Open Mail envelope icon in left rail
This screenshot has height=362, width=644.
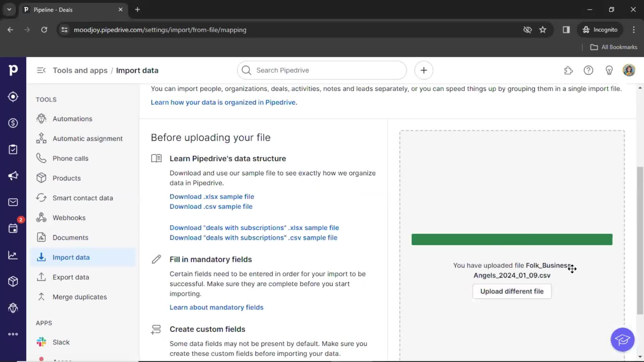[x=13, y=202]
